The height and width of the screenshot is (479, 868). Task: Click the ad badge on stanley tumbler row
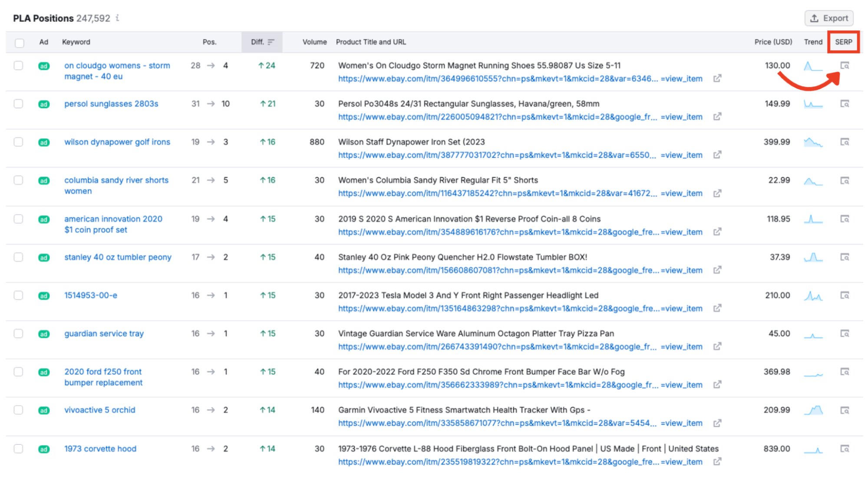[43, 257]
